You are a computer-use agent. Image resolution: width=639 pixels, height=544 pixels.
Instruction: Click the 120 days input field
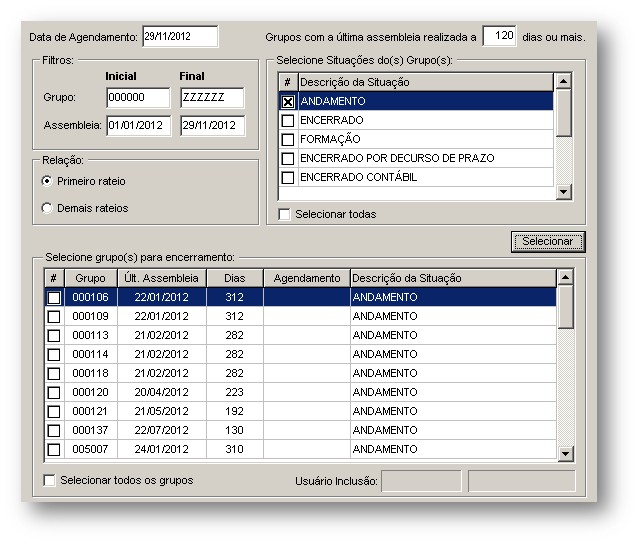[x=499, y=36]
